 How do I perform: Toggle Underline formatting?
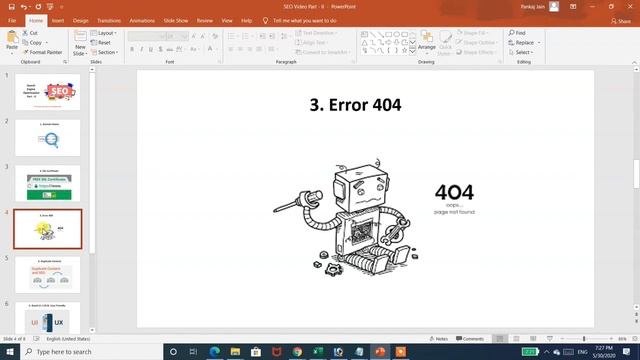(x=151, y=49)
